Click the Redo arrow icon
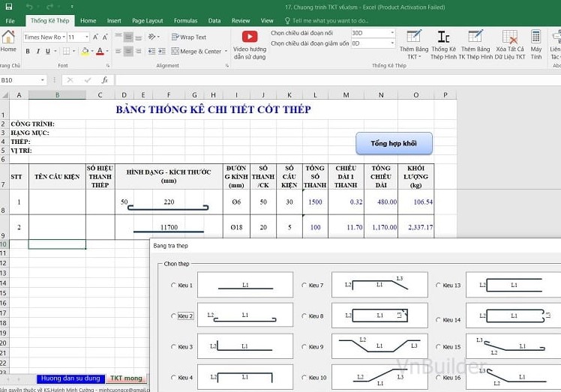Screen dimensions: 561x392 49,7
